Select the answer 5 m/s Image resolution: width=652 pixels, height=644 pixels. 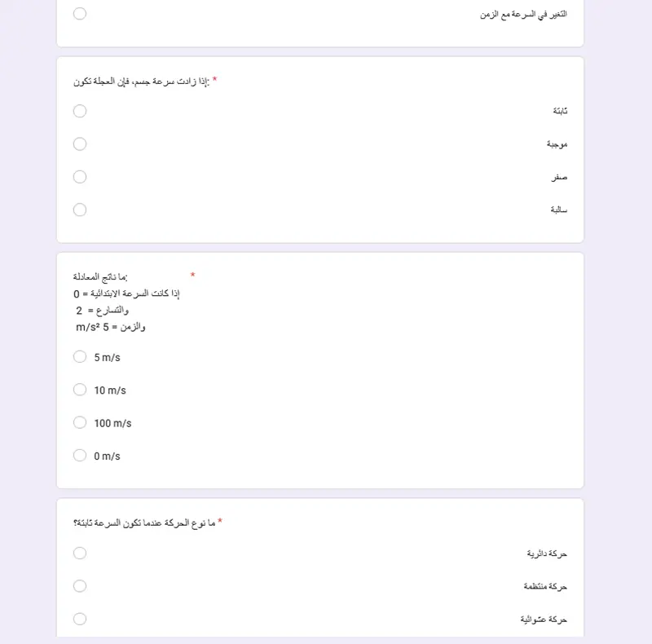80,356
